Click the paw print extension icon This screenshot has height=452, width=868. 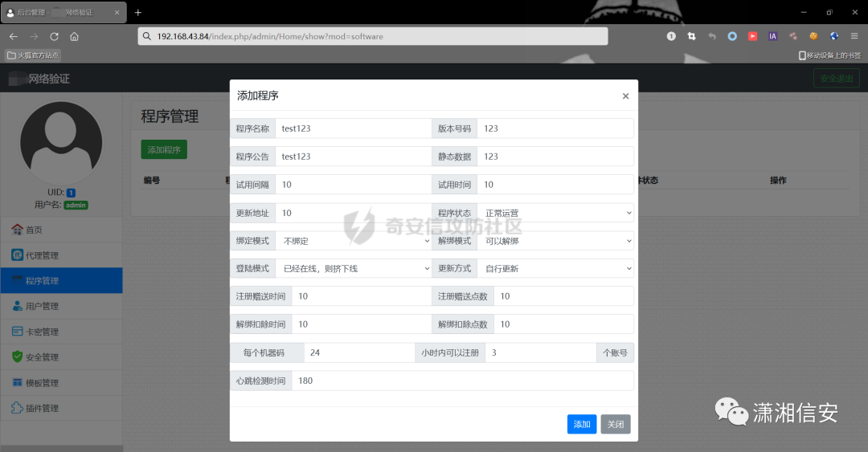tap(793, 36)
